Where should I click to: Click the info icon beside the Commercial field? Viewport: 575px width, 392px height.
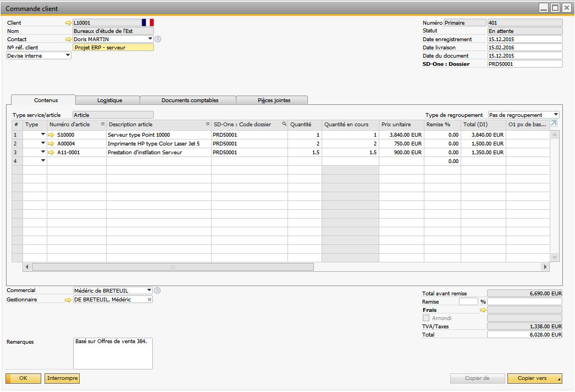(x=157, y=290)
